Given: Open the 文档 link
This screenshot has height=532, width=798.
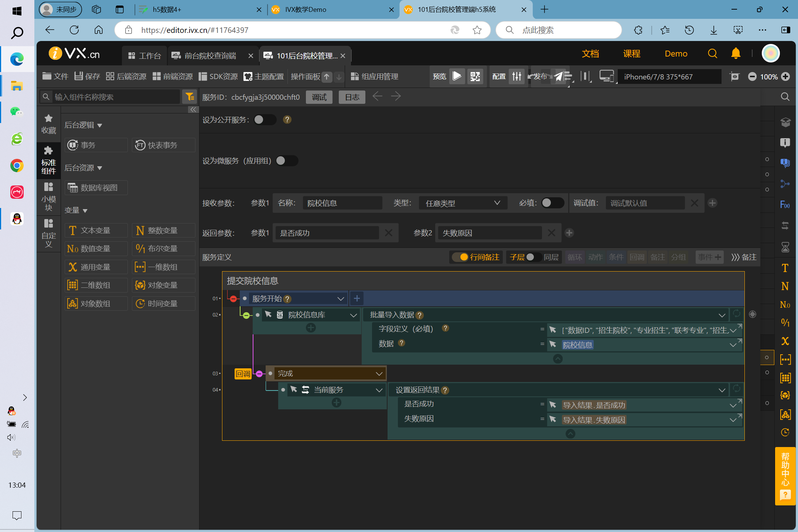Looking at the screenshot, I should pyautogui.click(x=590, y=54).
